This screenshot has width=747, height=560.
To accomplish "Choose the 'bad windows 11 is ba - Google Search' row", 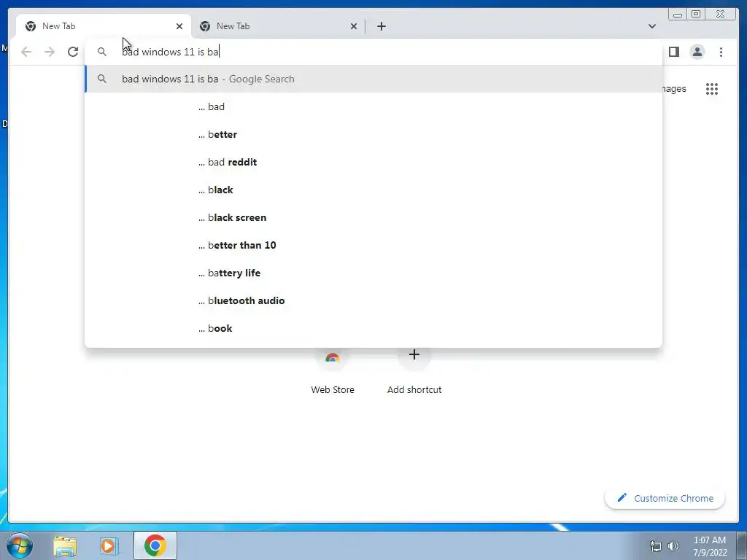I will [373, 79].
